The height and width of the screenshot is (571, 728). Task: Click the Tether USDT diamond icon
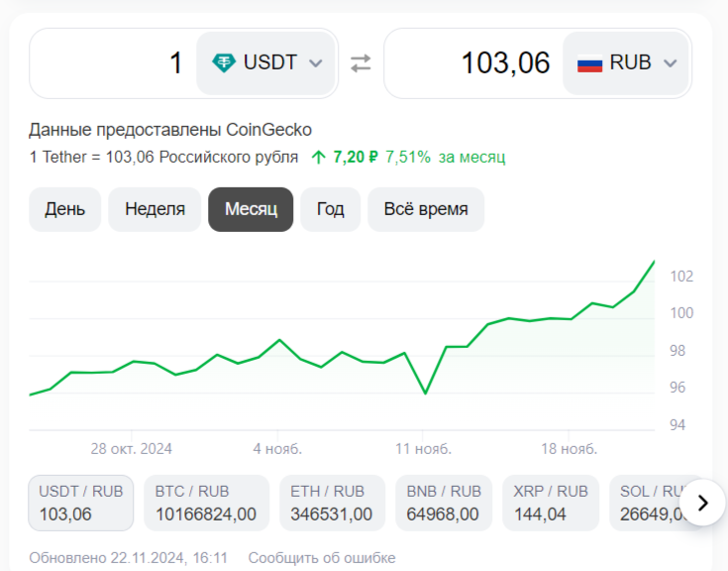coord(224,62)
